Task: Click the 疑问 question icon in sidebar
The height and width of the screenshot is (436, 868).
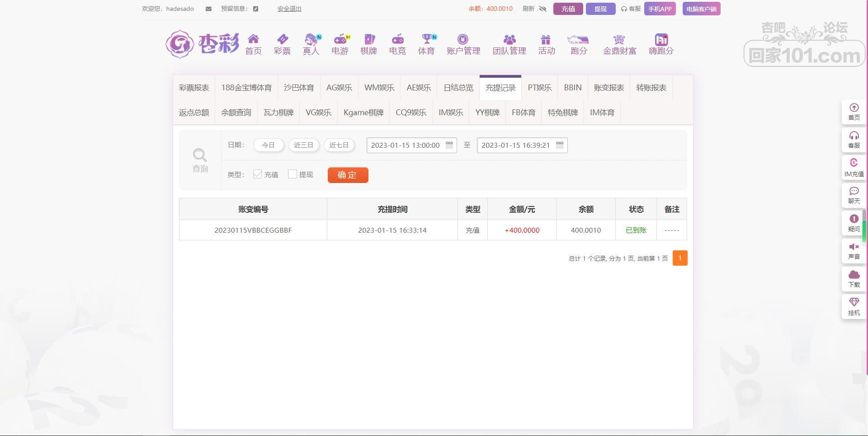Action: click(854, 219)
